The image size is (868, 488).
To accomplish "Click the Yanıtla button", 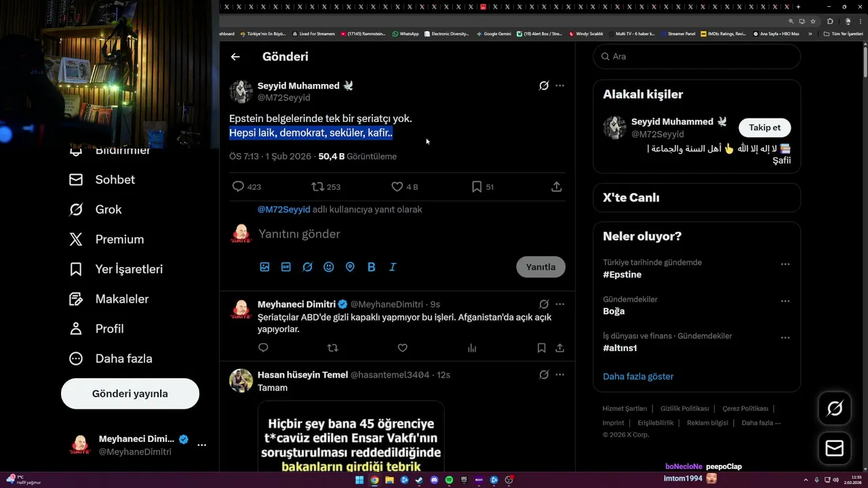I will tap(540, 267).
